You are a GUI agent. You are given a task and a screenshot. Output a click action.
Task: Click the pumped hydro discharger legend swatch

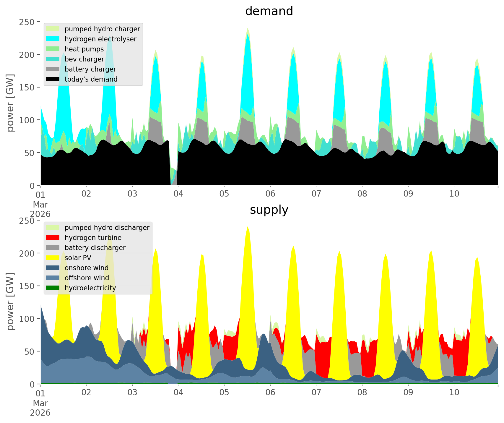click(x=53, y=228)
